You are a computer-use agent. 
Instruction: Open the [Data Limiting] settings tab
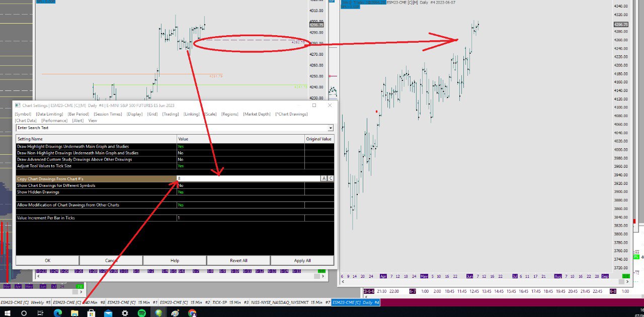tap(50, 114)
